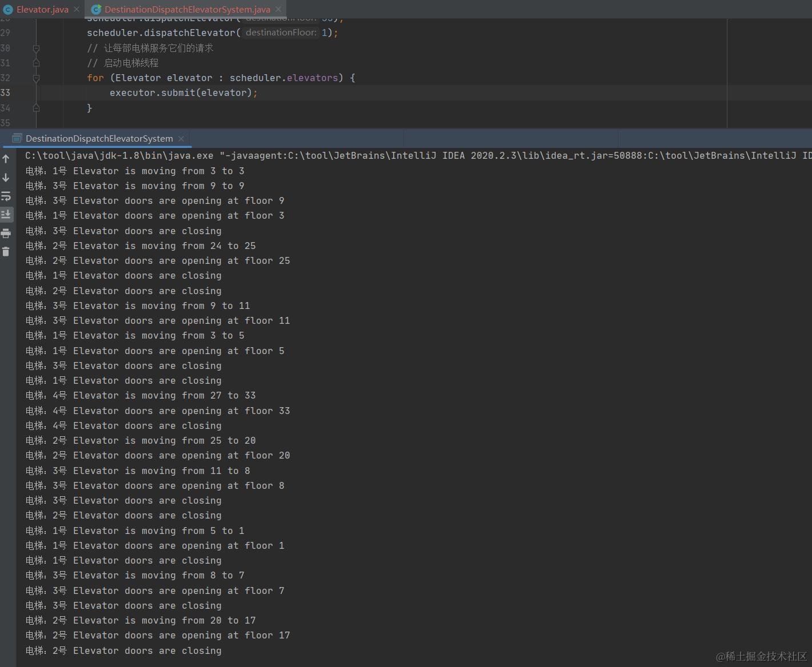812x667 pixels.
Task: Toggle soft-wrap in the console
Action: 6,196
